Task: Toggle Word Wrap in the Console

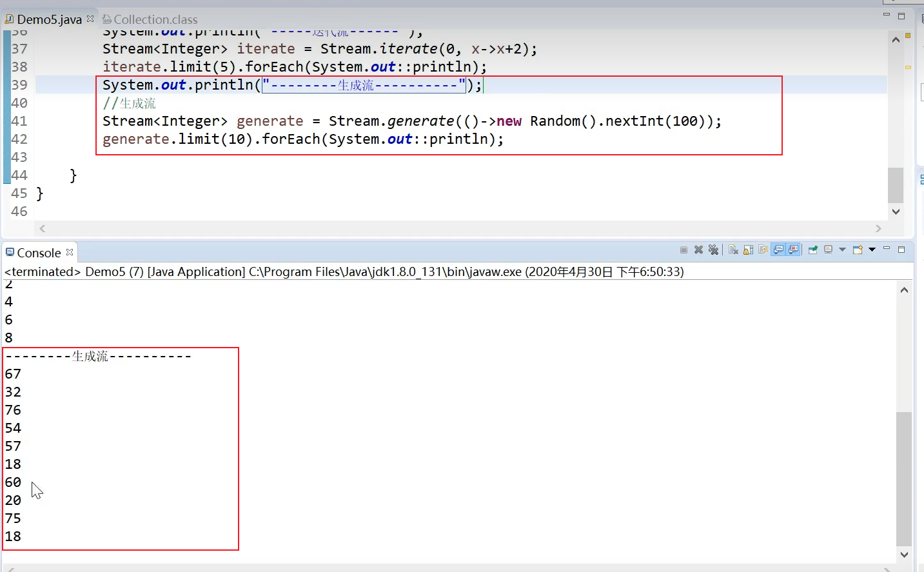Action: pos(763,250)
